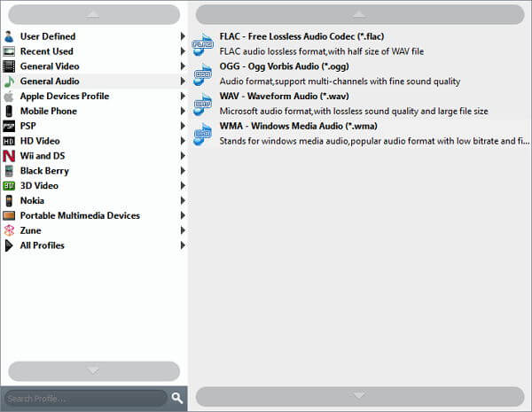This screenshot has width=532, height=412.
Task: Expand the Portable Multimedia Devices arrow
Action: point(183,215)
